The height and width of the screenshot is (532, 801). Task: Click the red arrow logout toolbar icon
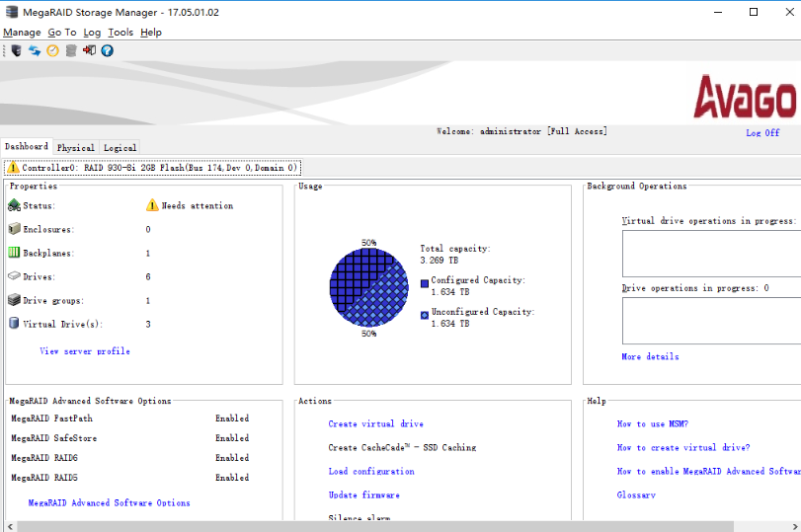coord(90,50)
